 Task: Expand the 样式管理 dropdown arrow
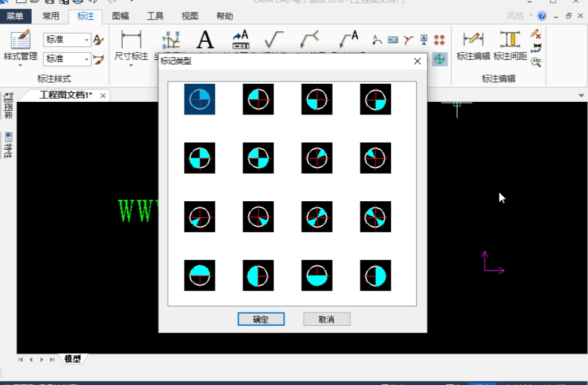click(x=20, y=65)
